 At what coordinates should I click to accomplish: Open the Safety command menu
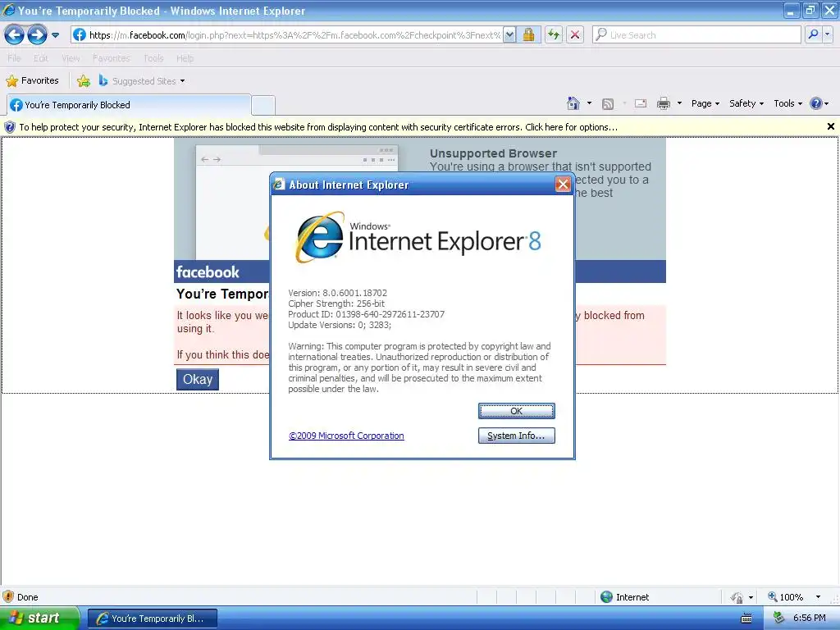coord(746,103)
